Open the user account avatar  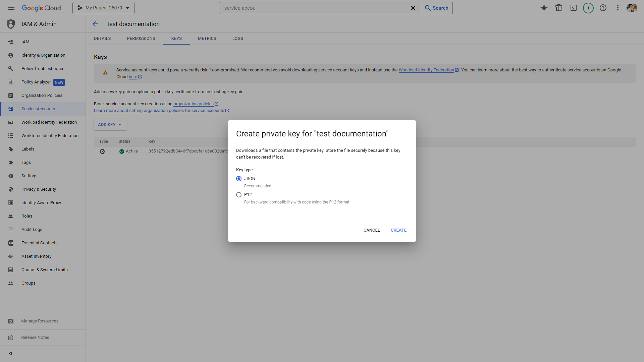click(632, 8)
